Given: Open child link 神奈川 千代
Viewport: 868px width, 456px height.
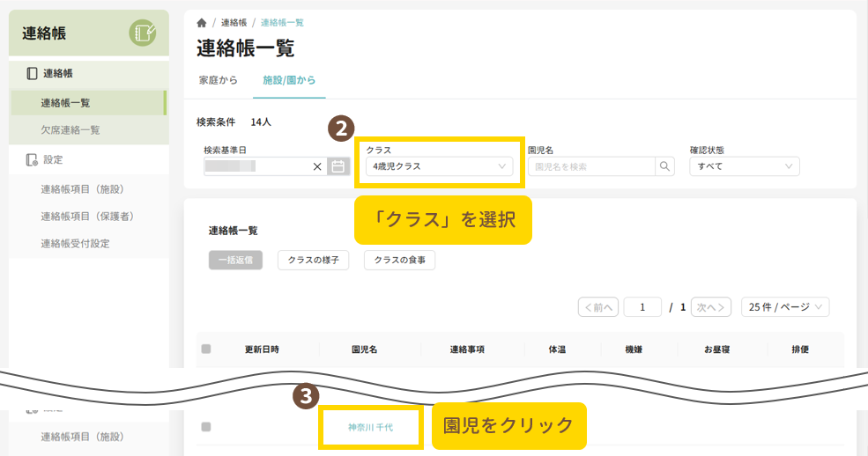Looking at the screenshot, I should click(370, 427).
